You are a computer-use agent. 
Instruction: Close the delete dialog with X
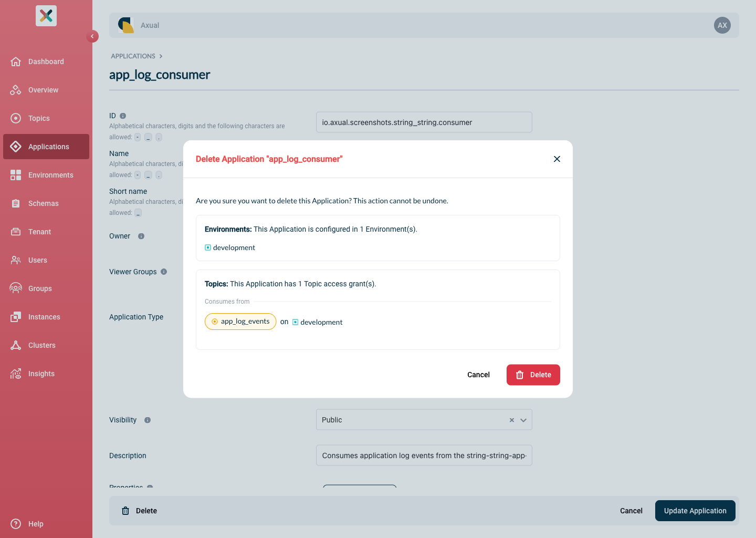click(557, 159)
